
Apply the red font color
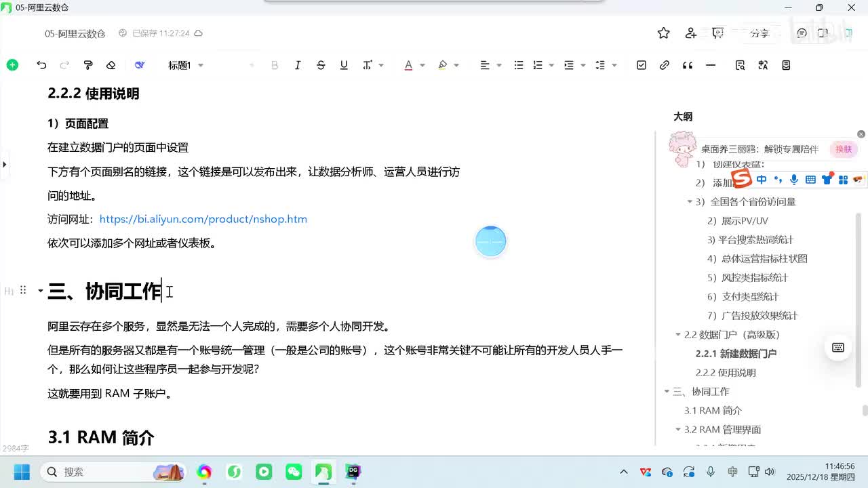coord(408,65)
